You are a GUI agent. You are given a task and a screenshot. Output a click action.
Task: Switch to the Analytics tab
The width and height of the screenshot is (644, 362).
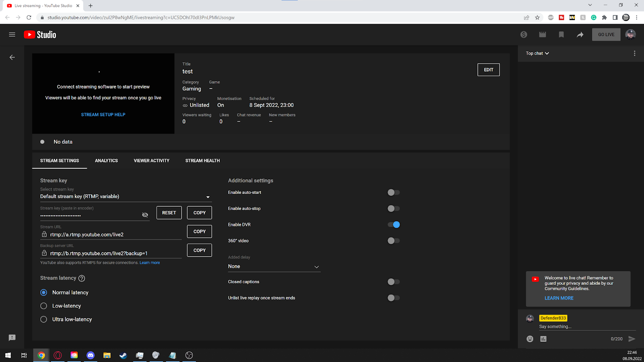coord(106,160)
